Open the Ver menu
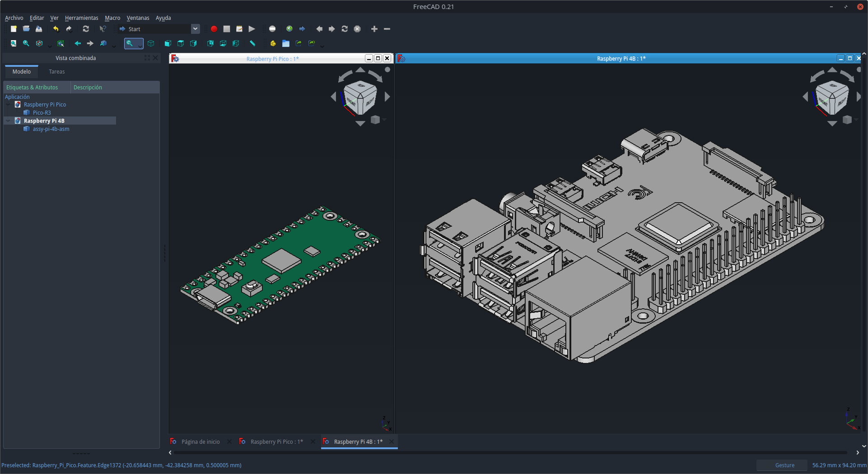 [x=54, y=18]
